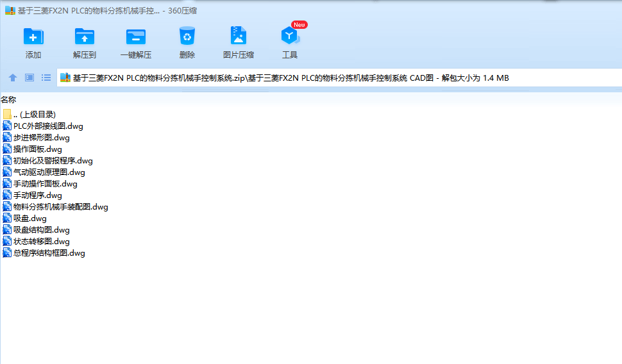
Task: Click the dwg icon beside 状态转移图.dwg
Action: 7,241
